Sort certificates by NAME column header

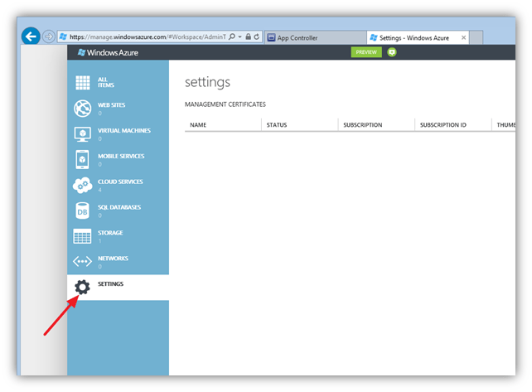198,125
